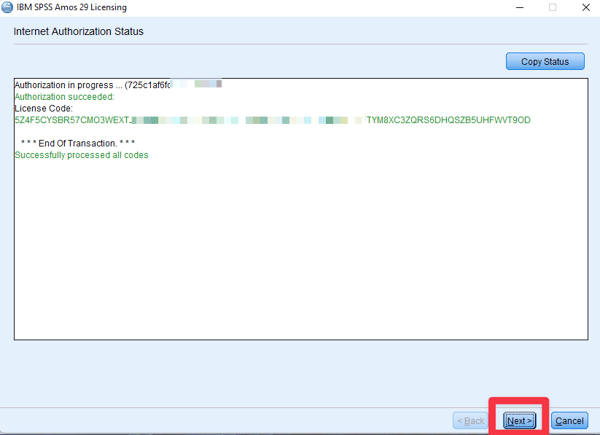Click the disabled maximize window button
The image size is (600, 435).
[x=553, y=7]
